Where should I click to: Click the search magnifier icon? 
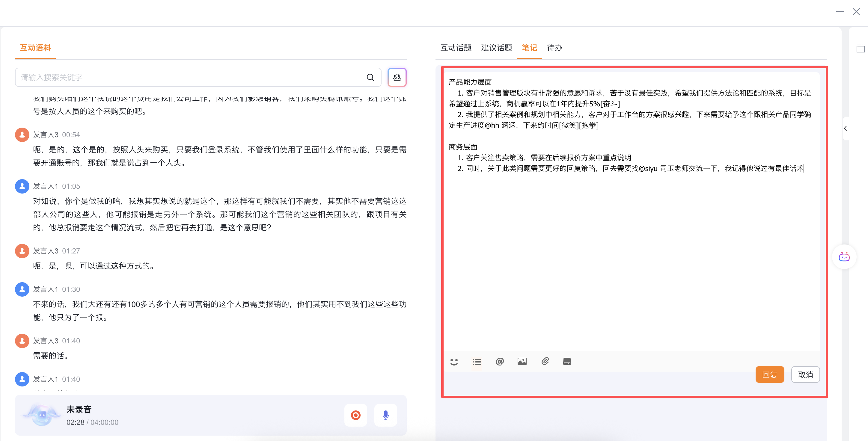pyautogui.click(x=370, y=78)
